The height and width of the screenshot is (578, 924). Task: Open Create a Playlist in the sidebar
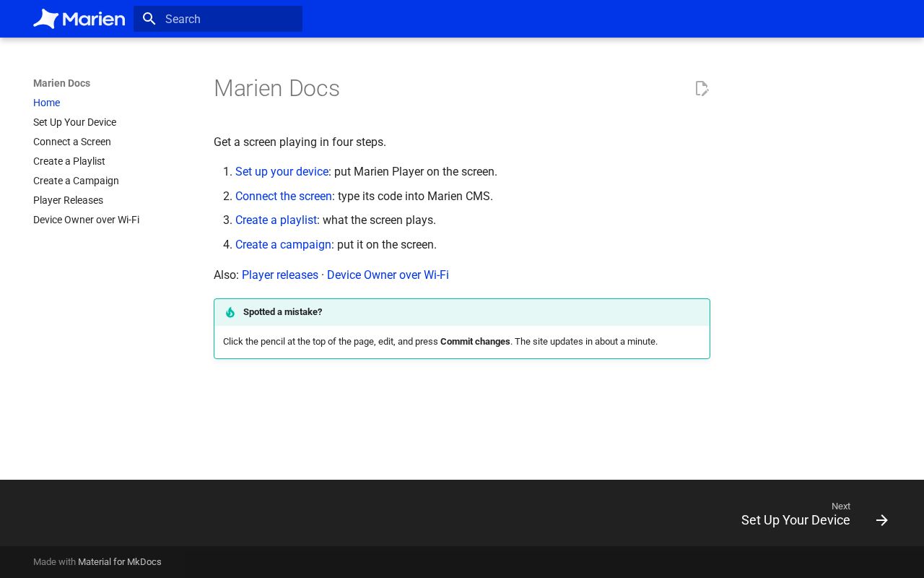point(69,161)
